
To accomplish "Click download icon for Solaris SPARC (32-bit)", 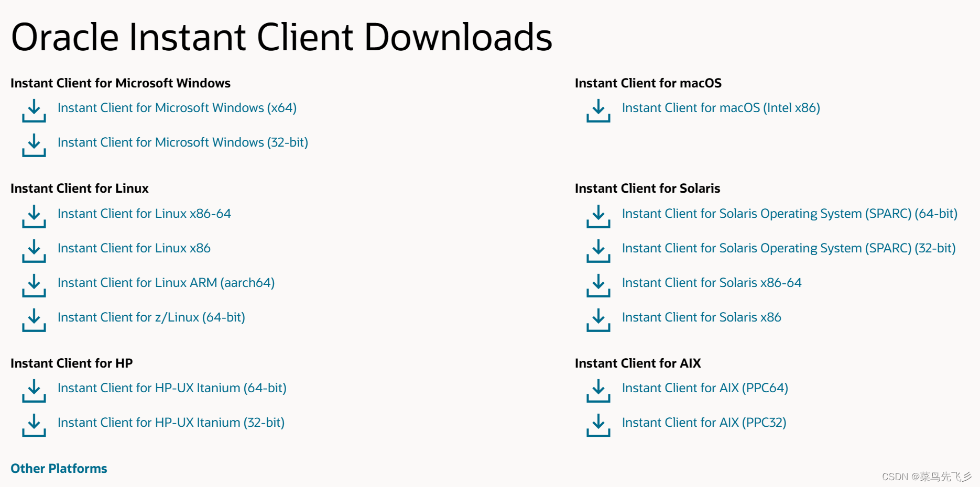I will coord(598,251).
